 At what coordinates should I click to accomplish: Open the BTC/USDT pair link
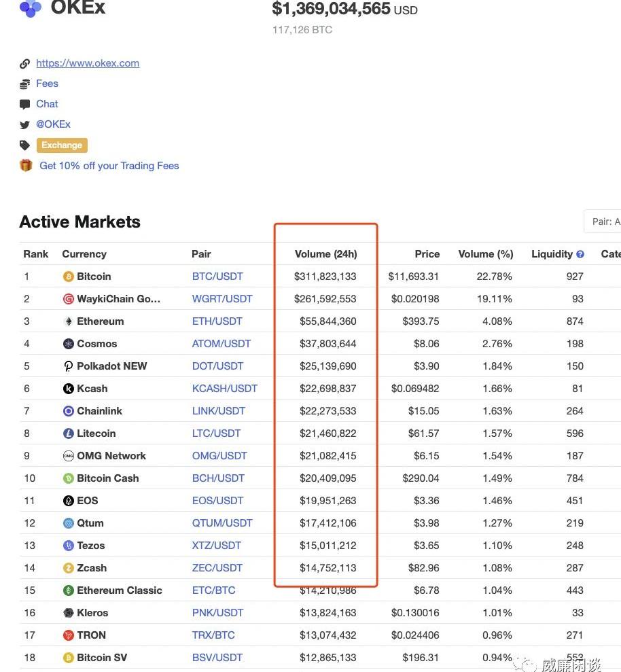click(217, 277)
